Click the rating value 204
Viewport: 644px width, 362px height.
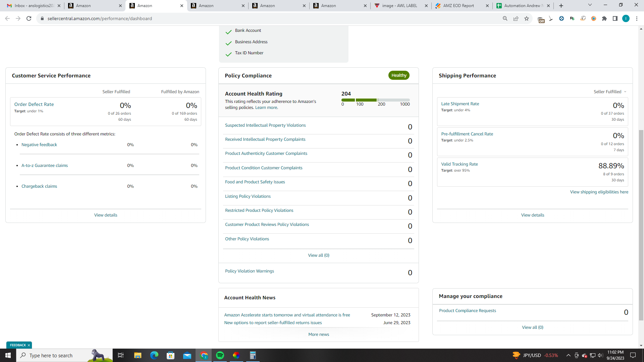click(x=346, y=94)
